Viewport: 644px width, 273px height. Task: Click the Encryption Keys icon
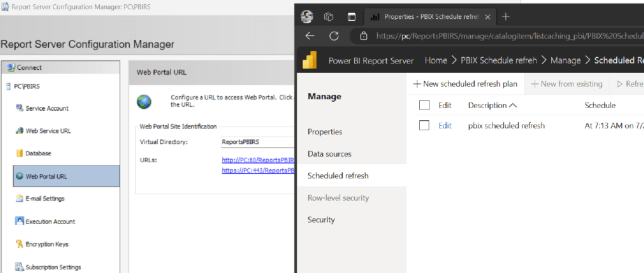(x=19, y=244)
